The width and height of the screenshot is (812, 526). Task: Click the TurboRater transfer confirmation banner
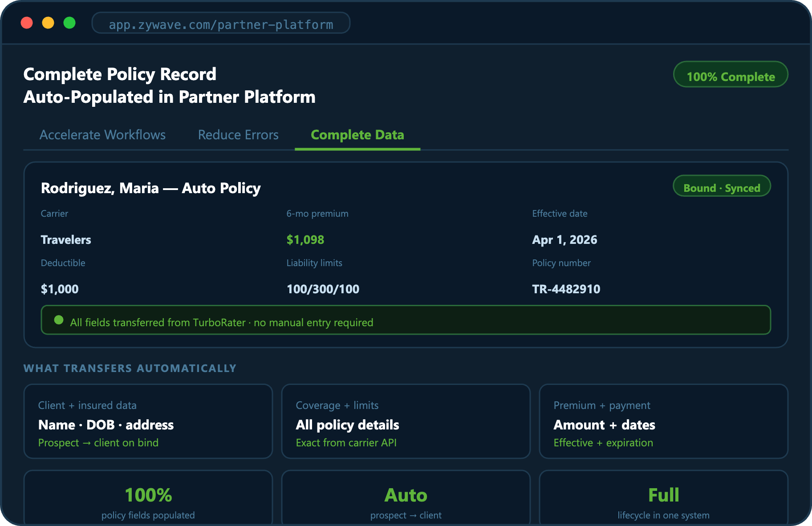(405, 320)
